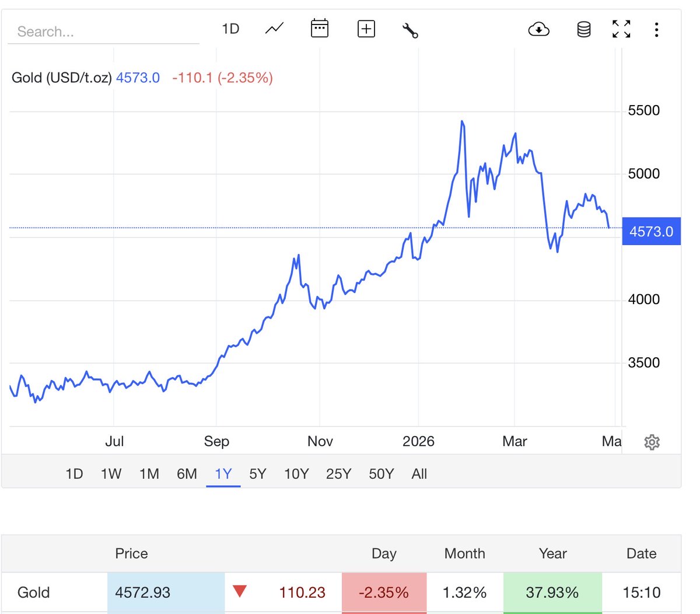Click the Sep x-axis label

tap(216, 441)
